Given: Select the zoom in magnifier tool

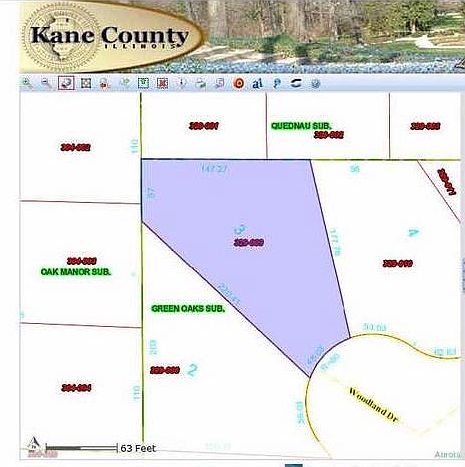Looking at the screenshot, I should [27, 83].
